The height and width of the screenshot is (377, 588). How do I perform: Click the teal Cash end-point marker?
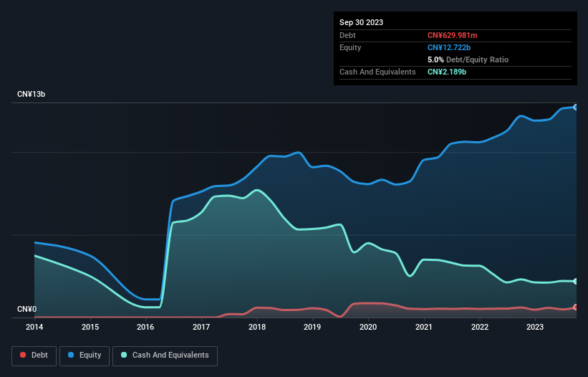pyautogui.click(x=576, y=282)
